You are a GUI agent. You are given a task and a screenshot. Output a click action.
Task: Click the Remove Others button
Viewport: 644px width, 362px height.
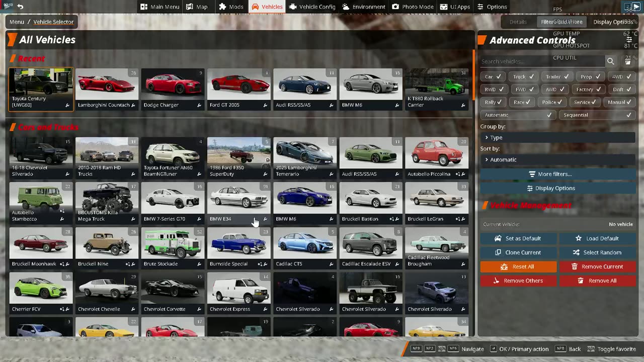point(518,281)
